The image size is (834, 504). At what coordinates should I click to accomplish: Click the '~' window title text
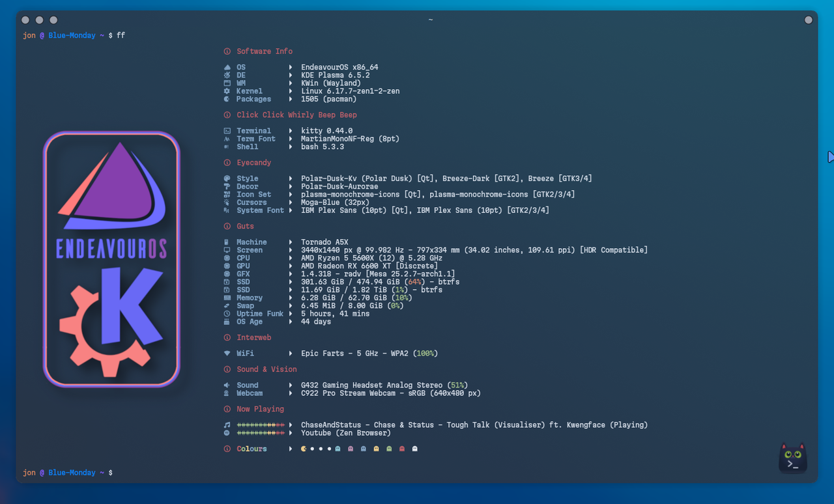[430, 20]
